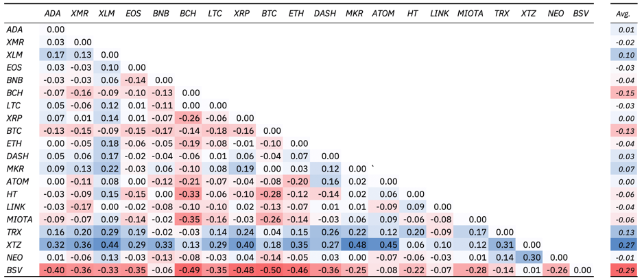Select the XTZ-ATOM cell with 0.45
This screenshot has width=644, height=280.
click(385, 245)
